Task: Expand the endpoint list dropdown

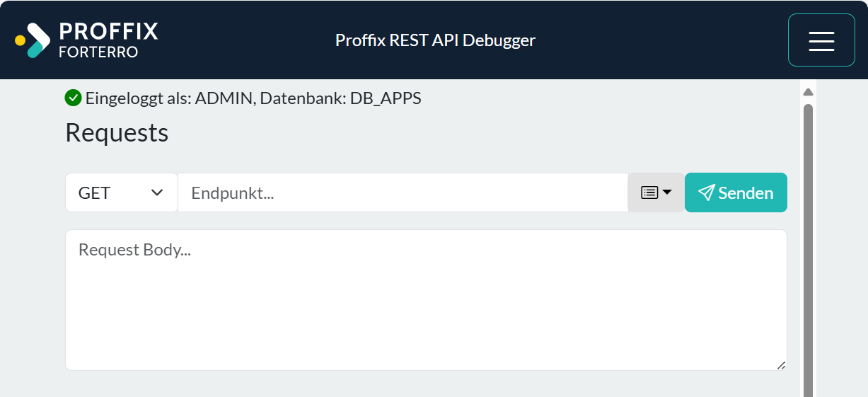Action: click(656, 192)
